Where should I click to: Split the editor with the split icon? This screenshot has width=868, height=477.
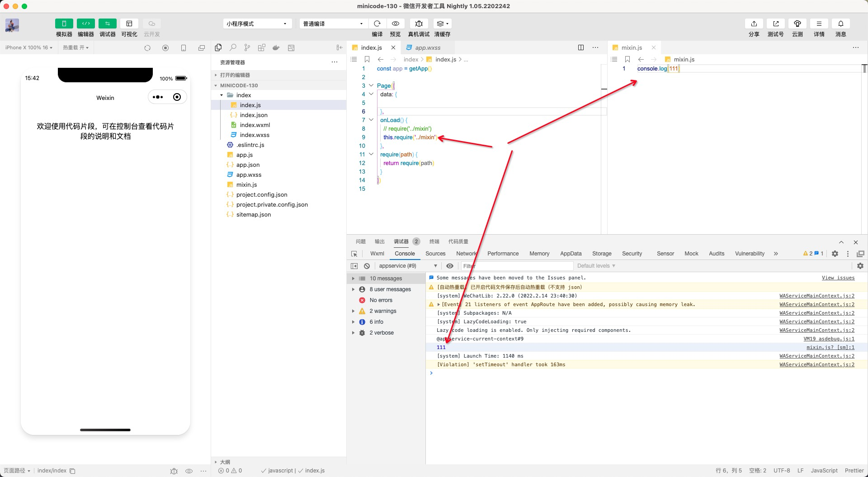[x=581, y=47]
